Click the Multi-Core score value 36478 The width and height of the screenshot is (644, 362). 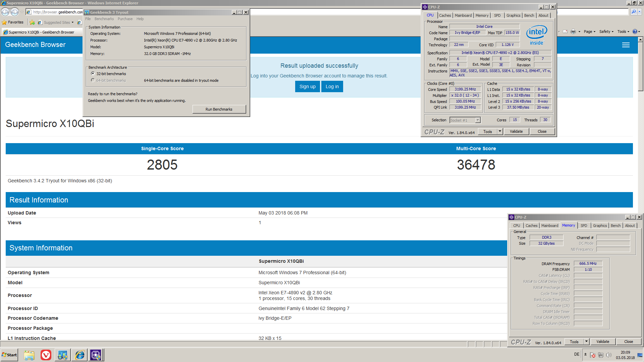476,165
